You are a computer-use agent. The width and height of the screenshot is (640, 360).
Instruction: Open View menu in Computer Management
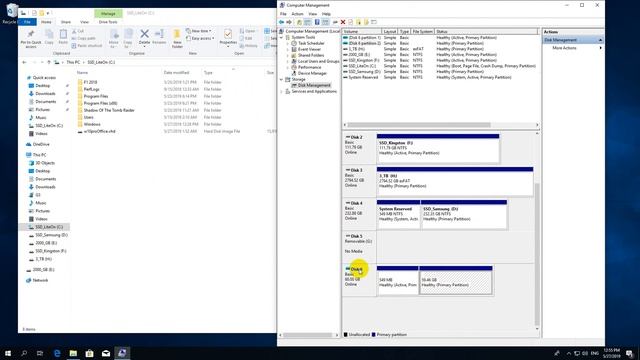coord(313,14)
